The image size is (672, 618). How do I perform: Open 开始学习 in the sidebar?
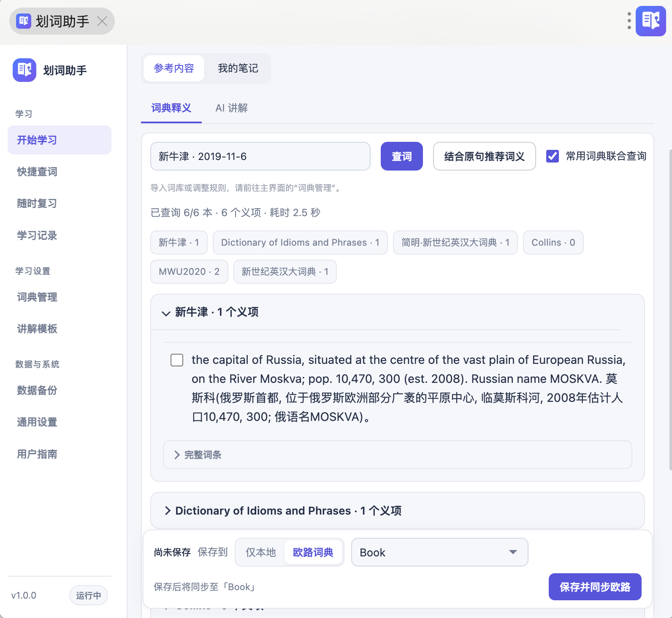60,140
